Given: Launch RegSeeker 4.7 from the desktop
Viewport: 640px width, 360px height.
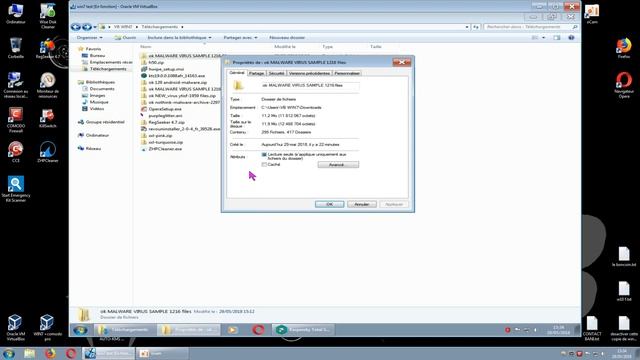Looking at the screenshot, I should [47, 48].
